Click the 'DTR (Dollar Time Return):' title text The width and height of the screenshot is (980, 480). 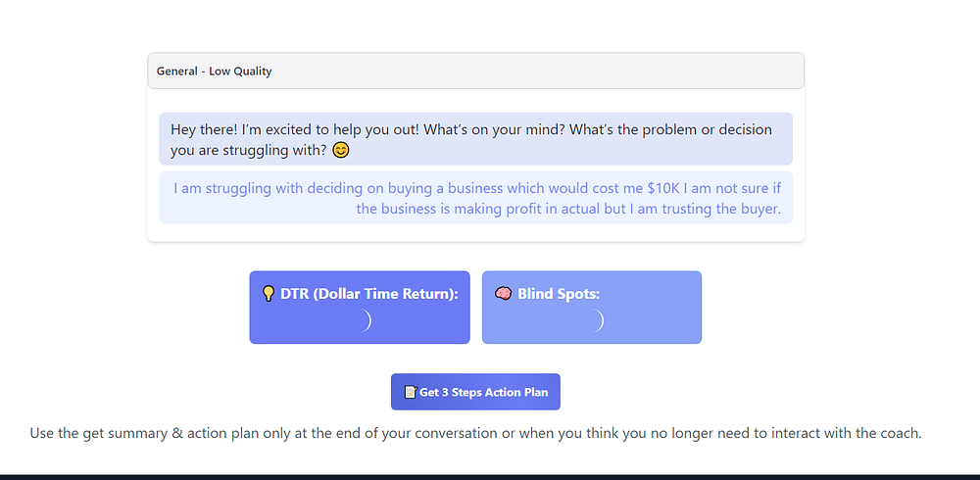369,294
